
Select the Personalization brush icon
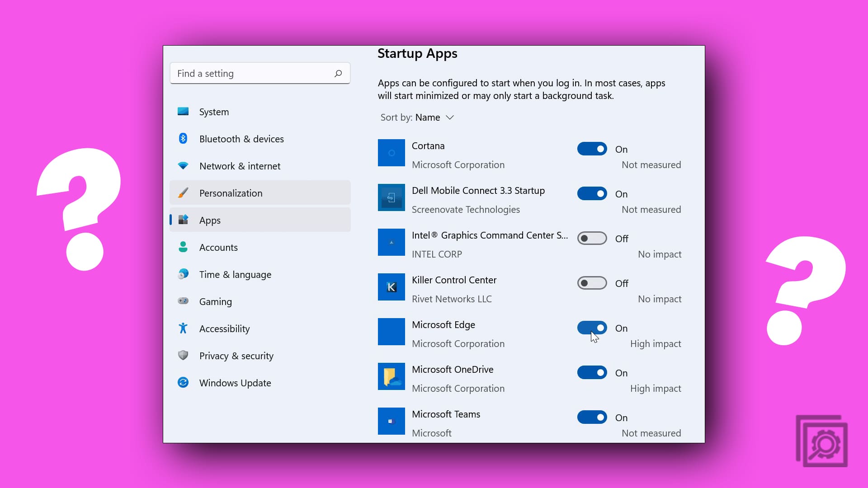[x=183, y=192]
